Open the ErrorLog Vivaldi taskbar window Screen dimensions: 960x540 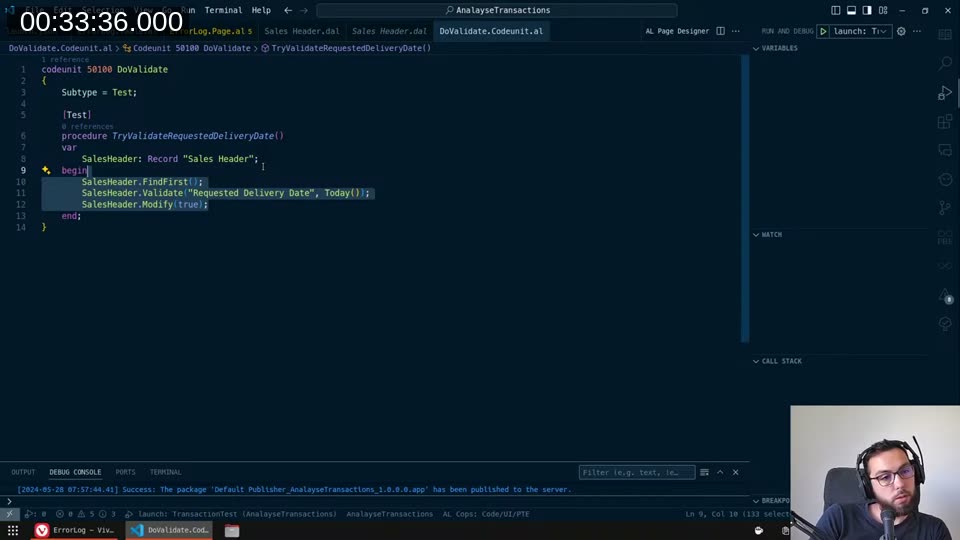(75, 530)
